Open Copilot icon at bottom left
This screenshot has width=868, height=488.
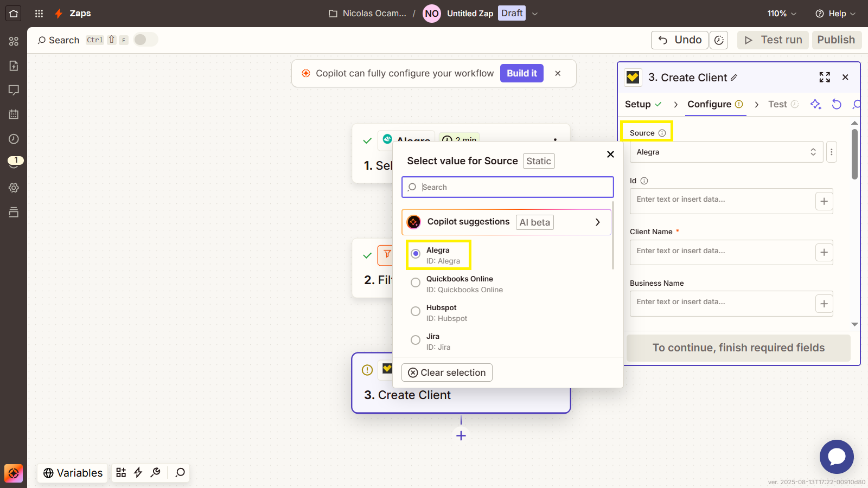[14, 473]
